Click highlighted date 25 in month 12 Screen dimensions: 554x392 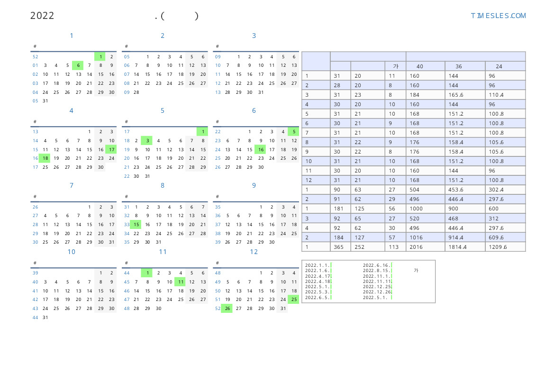[x=294, y=300]
